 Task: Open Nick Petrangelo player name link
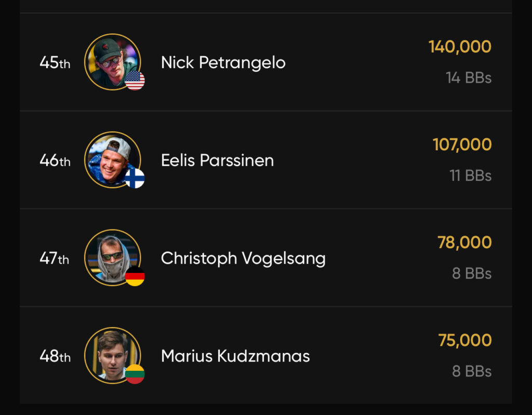[x=223, y=62]
